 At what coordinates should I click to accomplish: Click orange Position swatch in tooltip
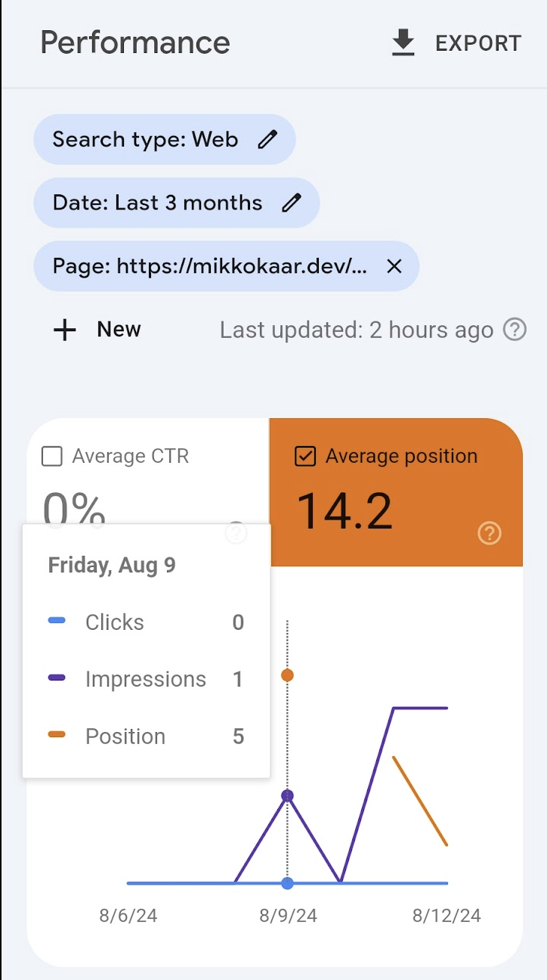57,735
